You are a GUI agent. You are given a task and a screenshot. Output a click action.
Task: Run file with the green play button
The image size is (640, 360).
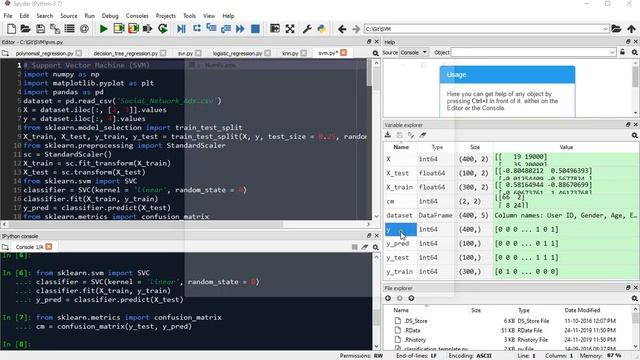click(x=104, y=29)
